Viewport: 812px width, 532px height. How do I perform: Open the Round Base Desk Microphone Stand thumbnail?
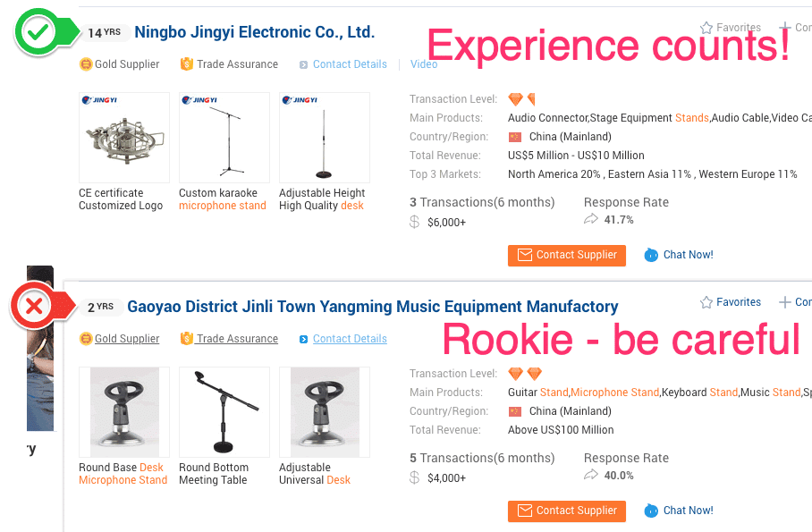[x=124, y=411]
